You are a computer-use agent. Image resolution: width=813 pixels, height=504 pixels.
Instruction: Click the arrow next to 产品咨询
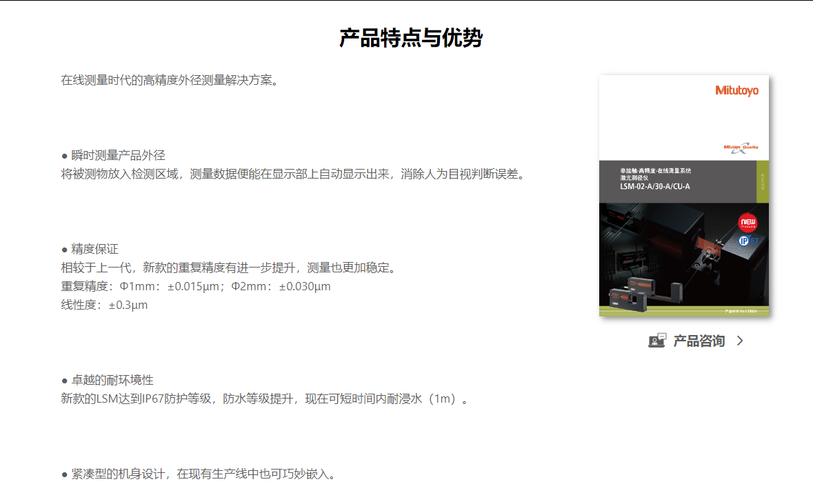click(740, 341)
